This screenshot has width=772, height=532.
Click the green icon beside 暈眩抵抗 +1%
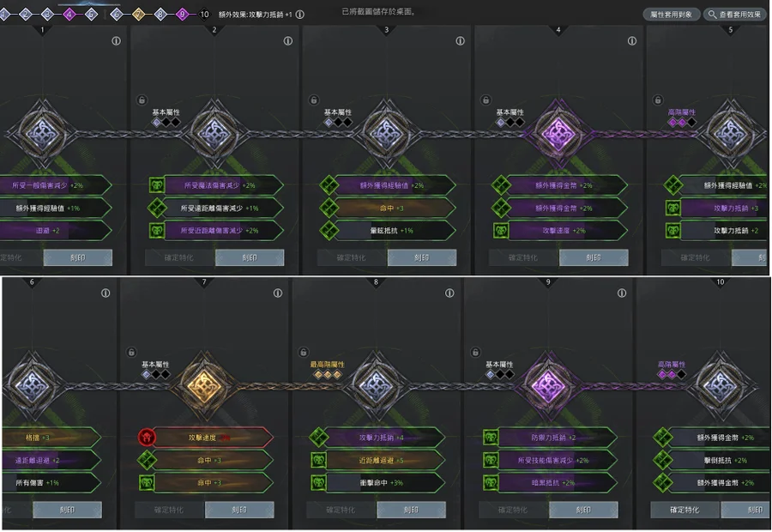tap(329, 231)
